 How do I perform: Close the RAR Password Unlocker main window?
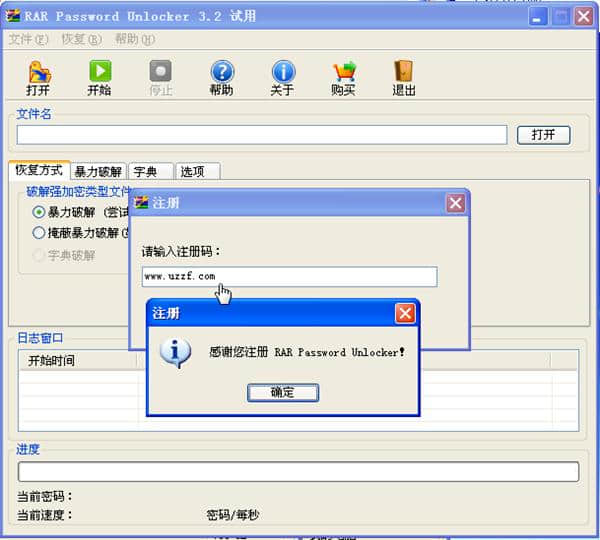coord(584,17)
